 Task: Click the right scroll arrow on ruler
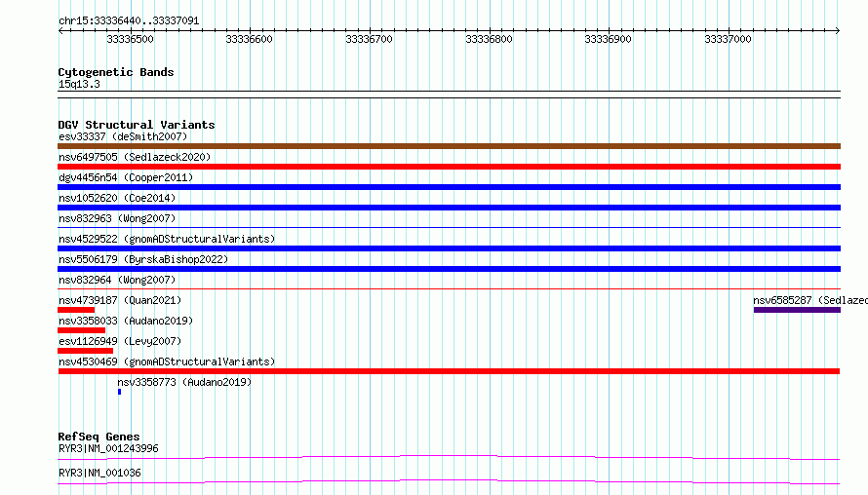pyautogui.click(x=838, y=31)
